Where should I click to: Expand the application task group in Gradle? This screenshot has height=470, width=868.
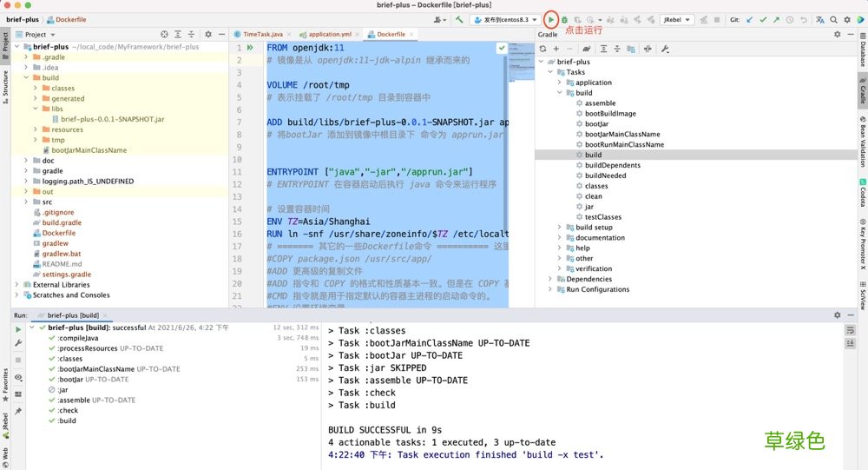560,83
